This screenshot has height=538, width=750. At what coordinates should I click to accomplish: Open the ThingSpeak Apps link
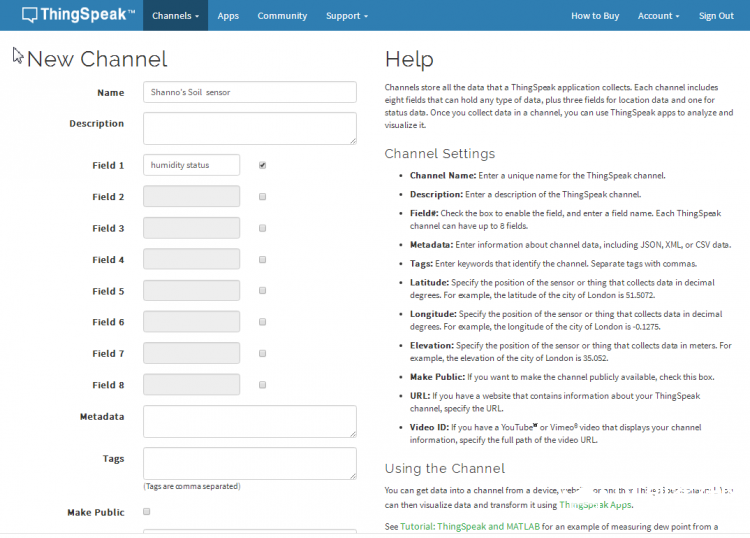[x=596, y=505]
